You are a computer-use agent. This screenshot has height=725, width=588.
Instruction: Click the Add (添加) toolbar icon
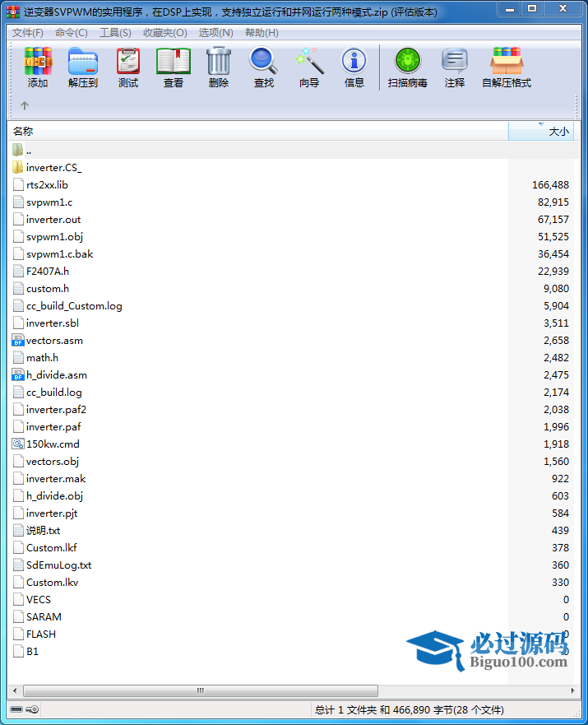38,62
